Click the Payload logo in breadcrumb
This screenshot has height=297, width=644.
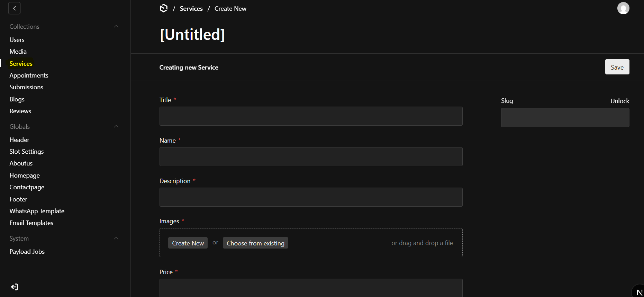164,8
